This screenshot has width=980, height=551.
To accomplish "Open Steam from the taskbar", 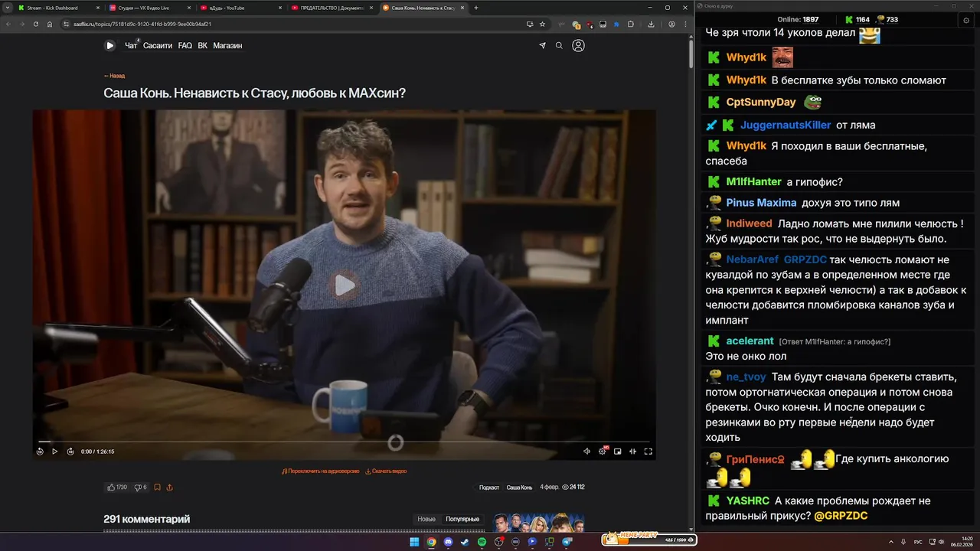I will pyautogui.click(x=465, y=542).
